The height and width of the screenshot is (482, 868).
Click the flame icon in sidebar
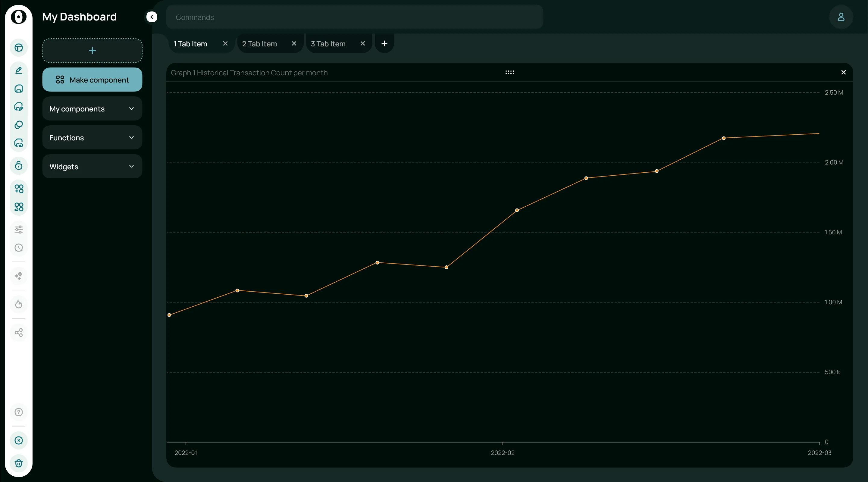[x=19, y=305]
